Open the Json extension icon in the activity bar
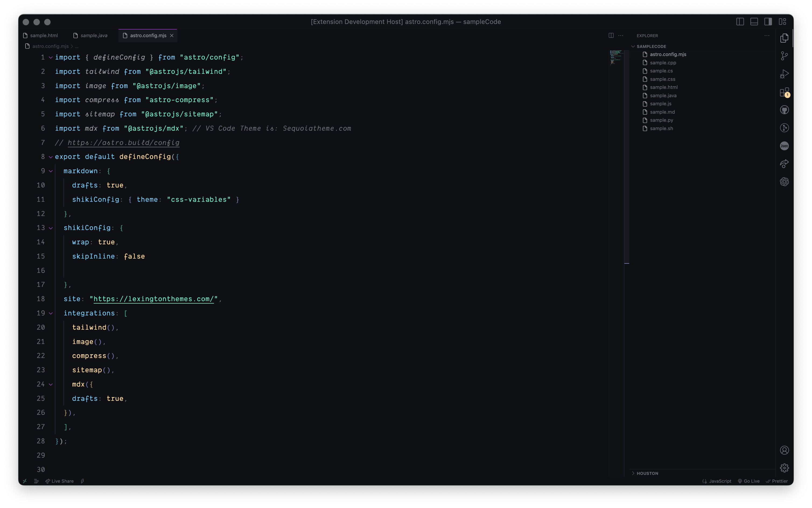 click(784, 146)
